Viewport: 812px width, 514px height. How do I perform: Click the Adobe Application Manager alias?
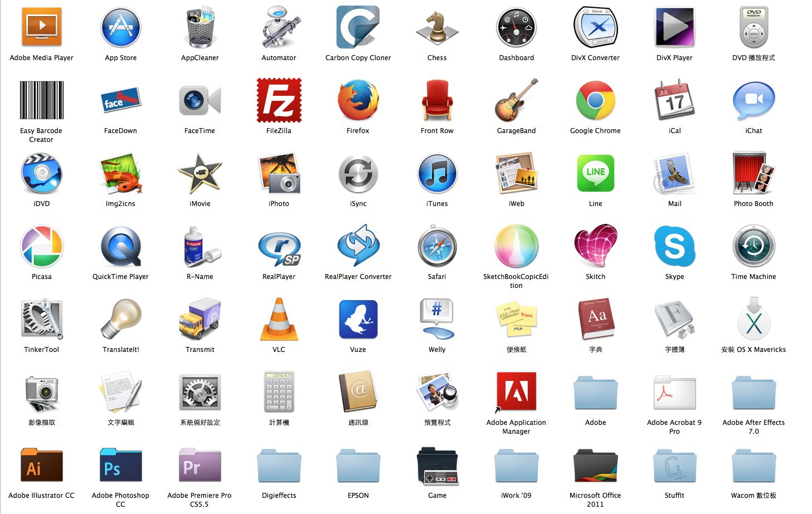coord(517,392)
